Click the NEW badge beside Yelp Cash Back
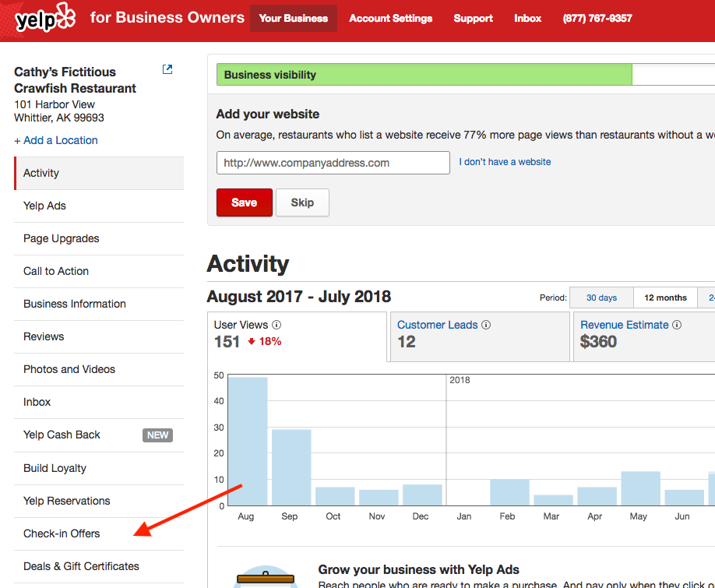Image resolution: width=715 pixels, height=588 pixels. [158, 435]
